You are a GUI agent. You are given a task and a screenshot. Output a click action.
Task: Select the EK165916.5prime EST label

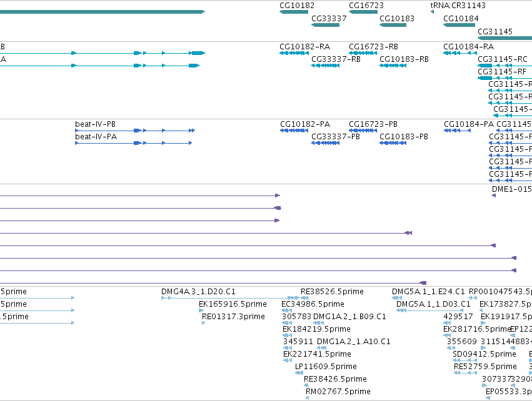click(x=233, y=304)
